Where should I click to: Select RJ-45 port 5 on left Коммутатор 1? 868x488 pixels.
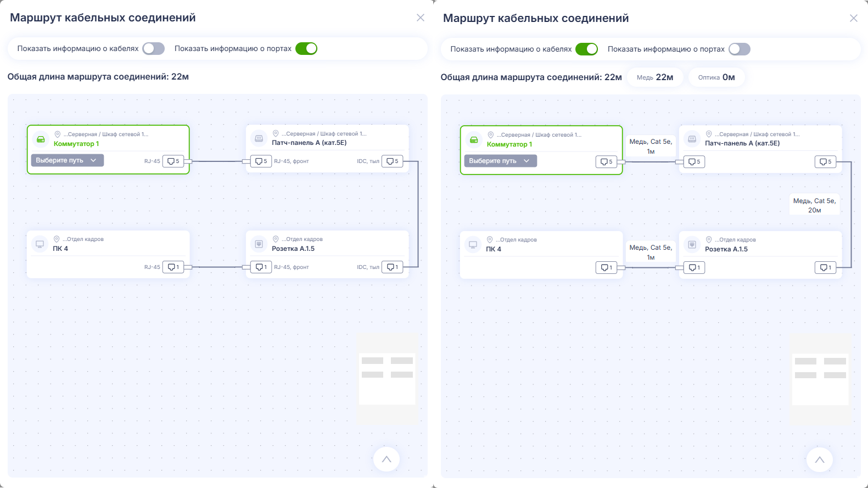pos(173,161)
